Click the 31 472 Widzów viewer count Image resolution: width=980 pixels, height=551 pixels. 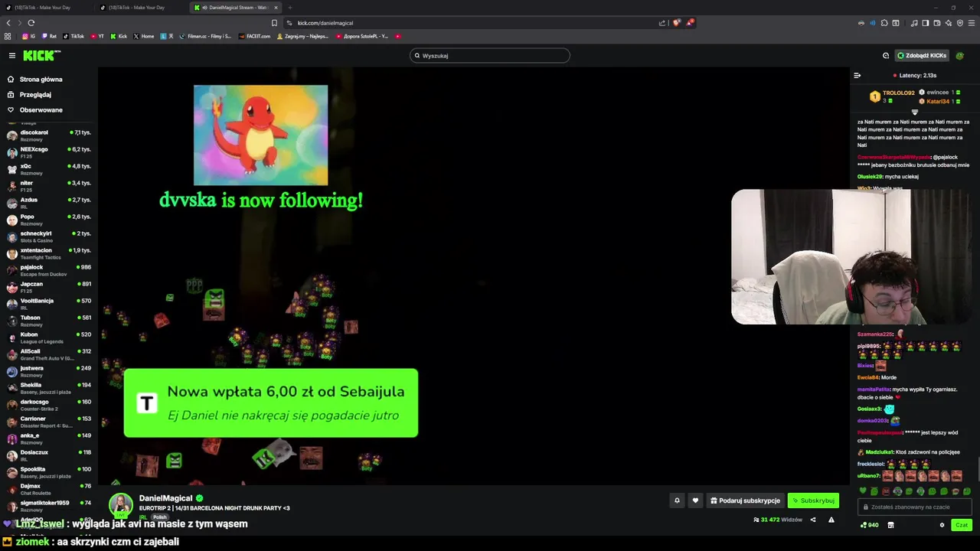pyautogui.click(x=778, y=520)
